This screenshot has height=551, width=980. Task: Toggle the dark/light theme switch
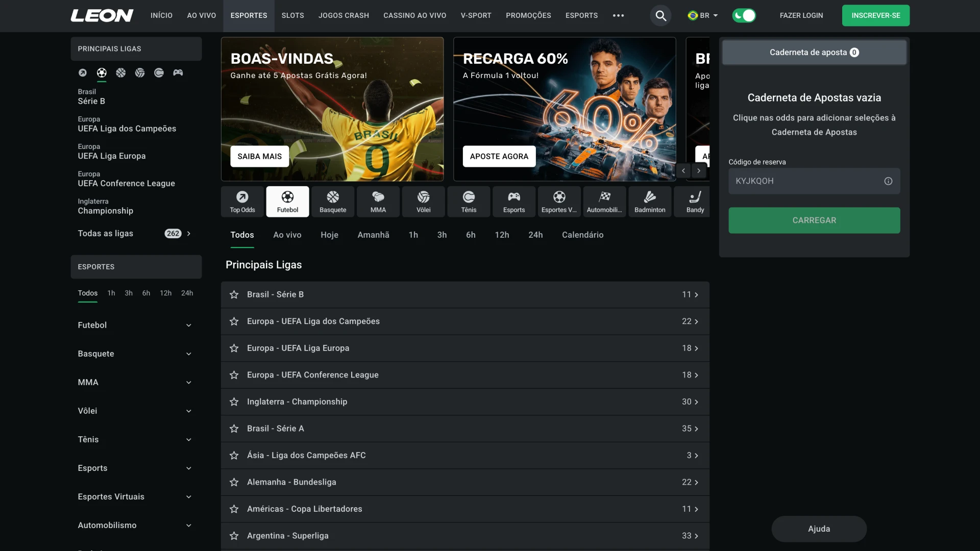[x=744, y=16]
